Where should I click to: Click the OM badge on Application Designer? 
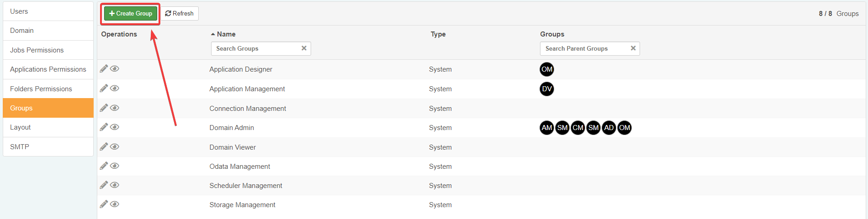547,69
